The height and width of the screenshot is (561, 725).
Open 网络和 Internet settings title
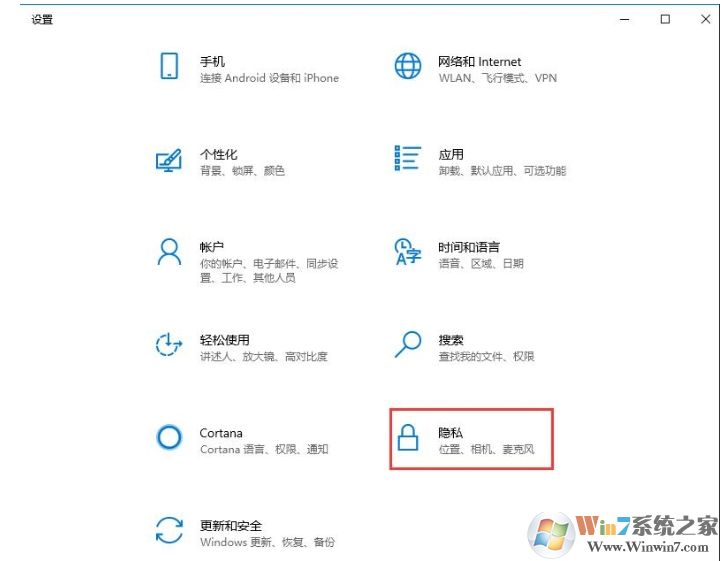pyautogui.click(x=479, y=62)
